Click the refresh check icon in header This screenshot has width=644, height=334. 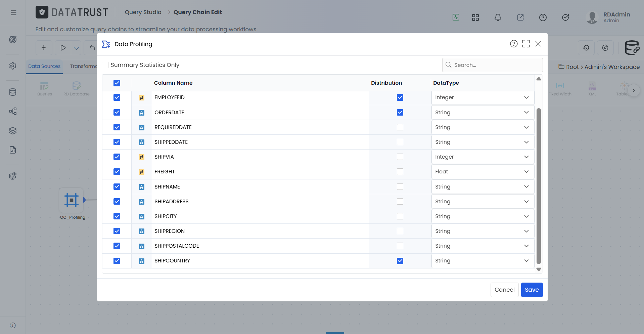click(565, 17)
